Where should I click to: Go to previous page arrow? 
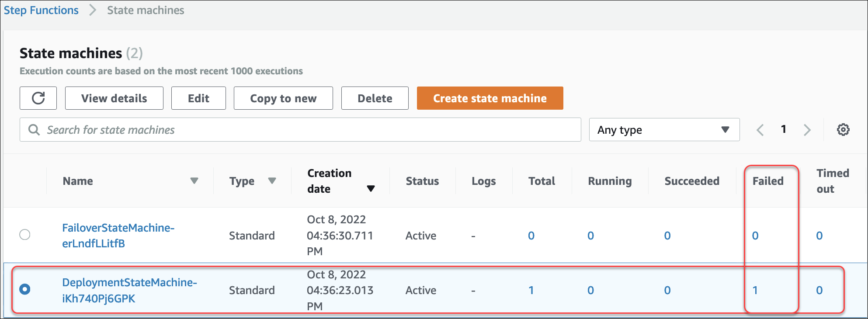[760, 130]
